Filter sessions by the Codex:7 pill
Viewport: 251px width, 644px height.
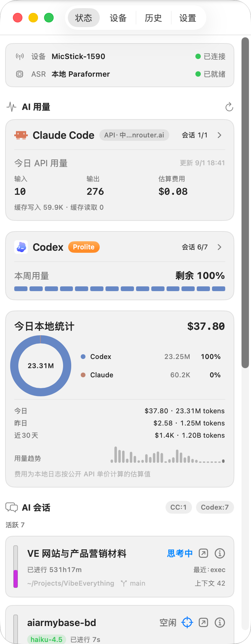tap(215, 507)
